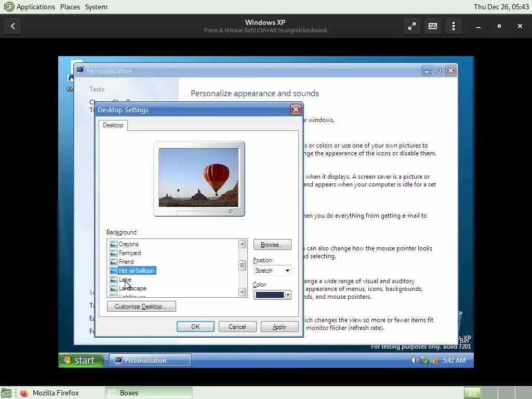Viewport: 532px width, 399px height.
Task: Click the top panel date and time
Action: tap(501, 7)
